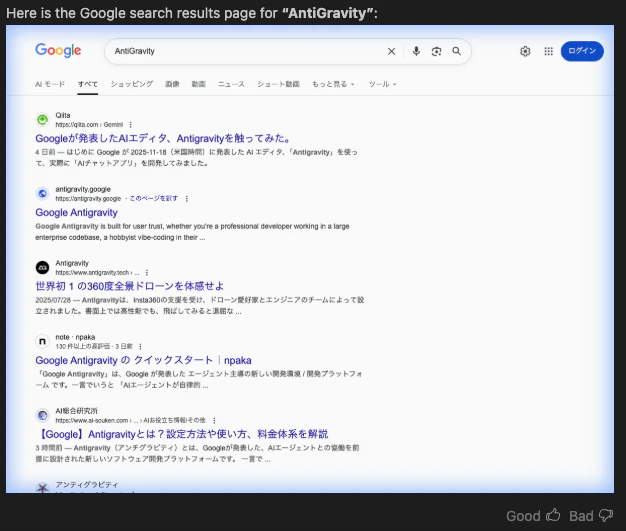Open the 動画 tab
Viewport: 626px width, 531px height.
point(198,84)
